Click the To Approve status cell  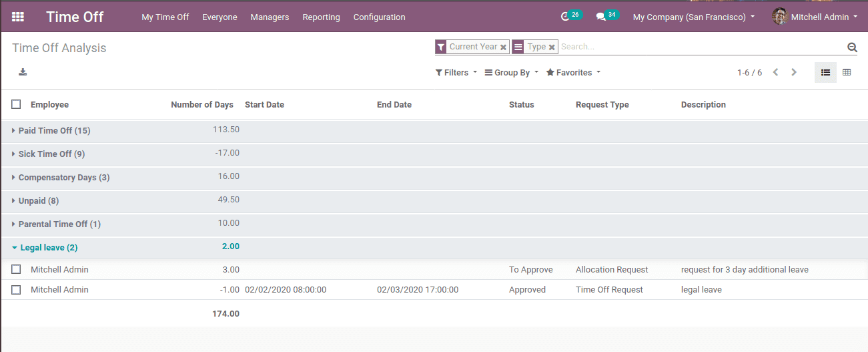[531, 270]
